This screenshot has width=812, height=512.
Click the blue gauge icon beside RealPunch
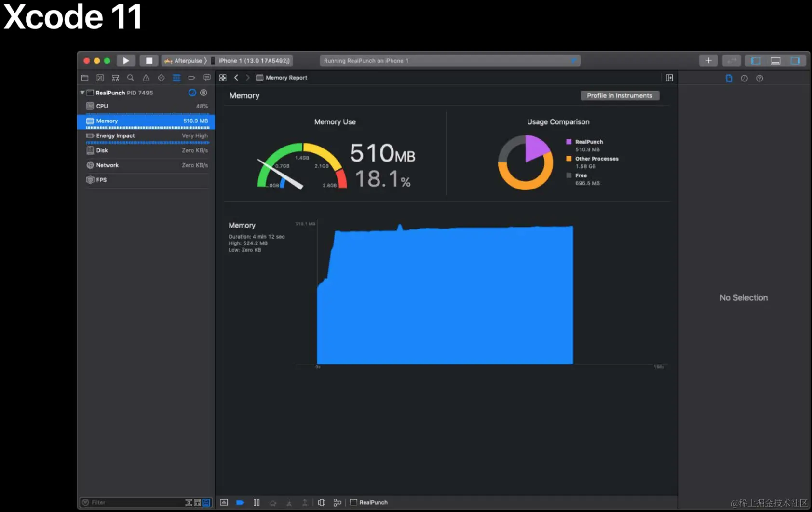(x=192, y=93)
